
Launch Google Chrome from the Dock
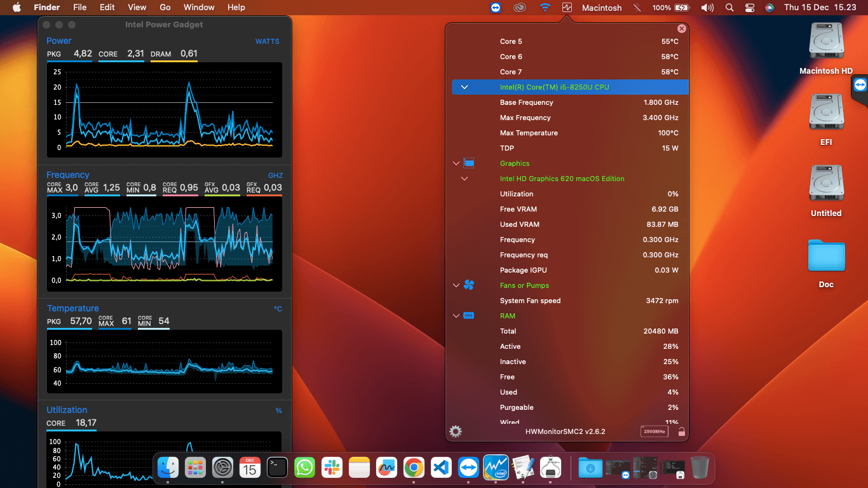tap(414, 468)
